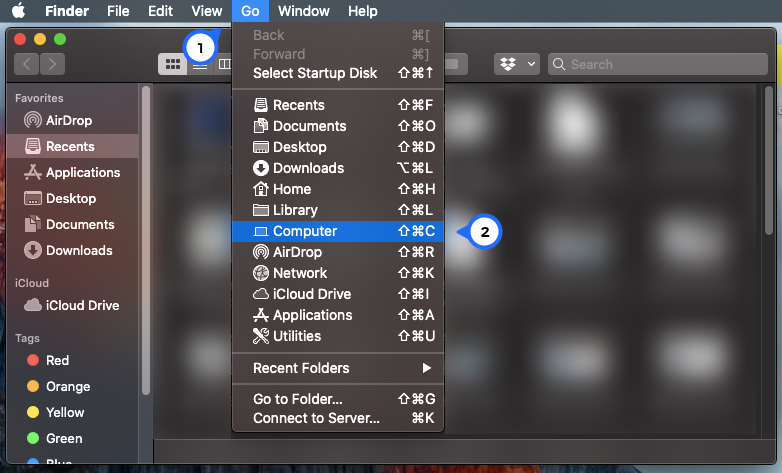Screen dimensions: 782x473
Task: Switch to column view in the toolbar
Action: pyautogui.click(x=224, y=64)
